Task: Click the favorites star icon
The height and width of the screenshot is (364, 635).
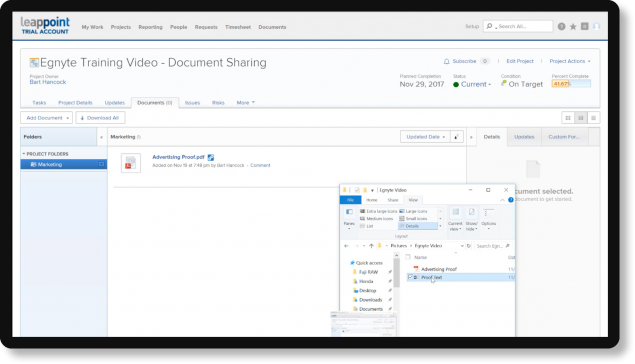Action: pos(573,27)
